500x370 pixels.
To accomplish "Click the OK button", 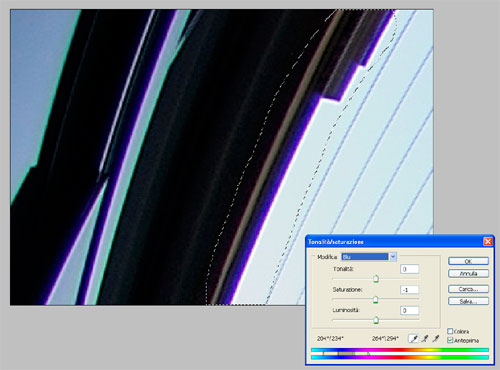I will [x=468, y=261].
